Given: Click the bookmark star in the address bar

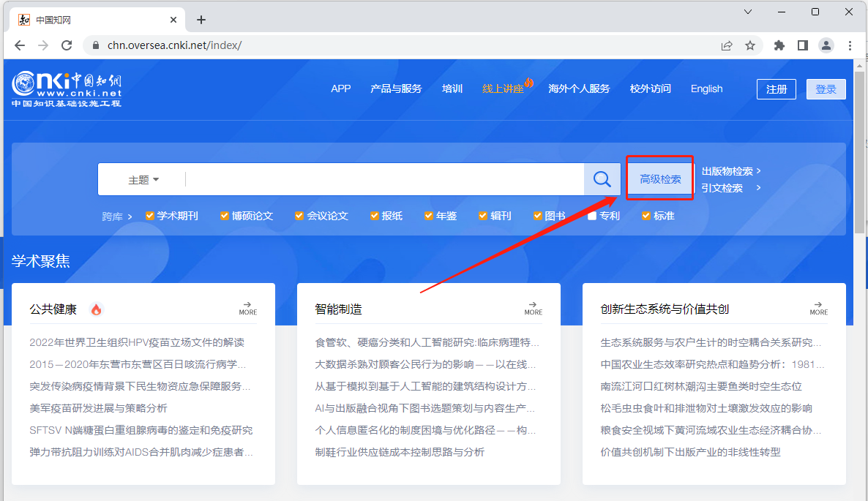Looking at the screenshot, I should pyautogui.click(x=750, y=45).
